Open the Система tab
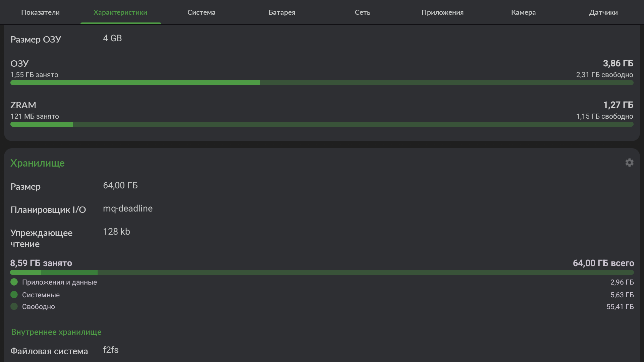Image resolution: width=644 pixels, height=362 pixels. pos(201,12)
